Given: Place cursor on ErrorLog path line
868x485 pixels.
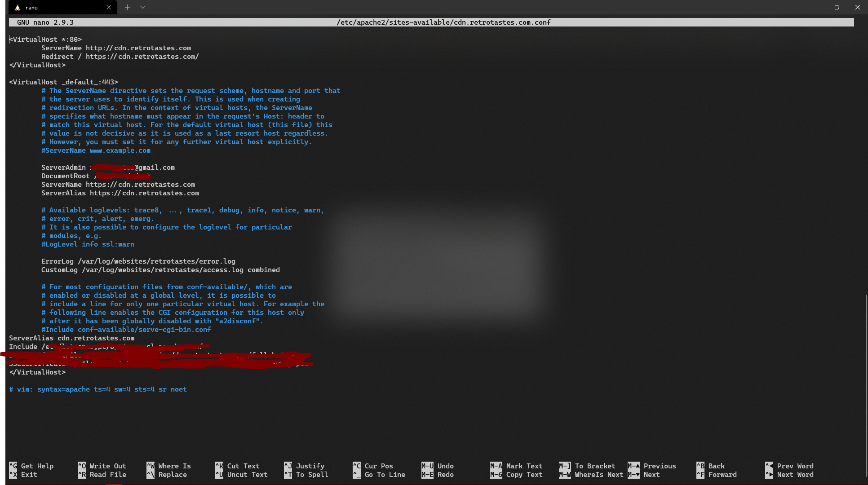Looking at the screenshot, I should (156, 261).
